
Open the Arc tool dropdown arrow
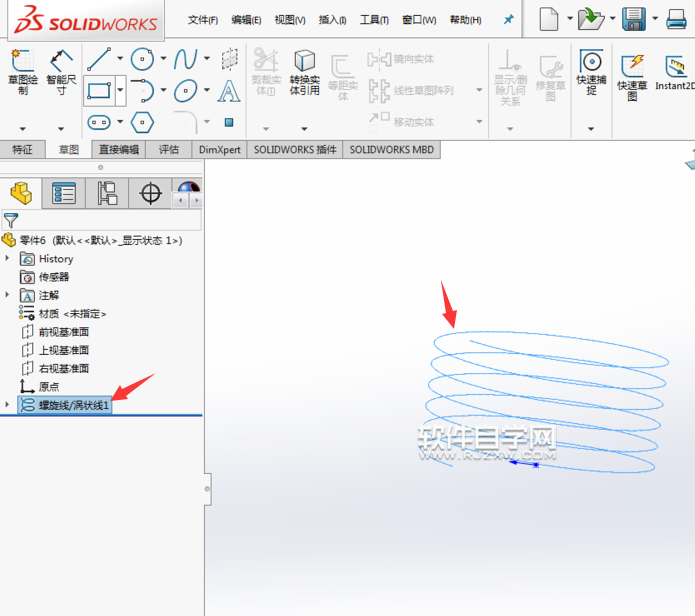[x=164, y=90]
